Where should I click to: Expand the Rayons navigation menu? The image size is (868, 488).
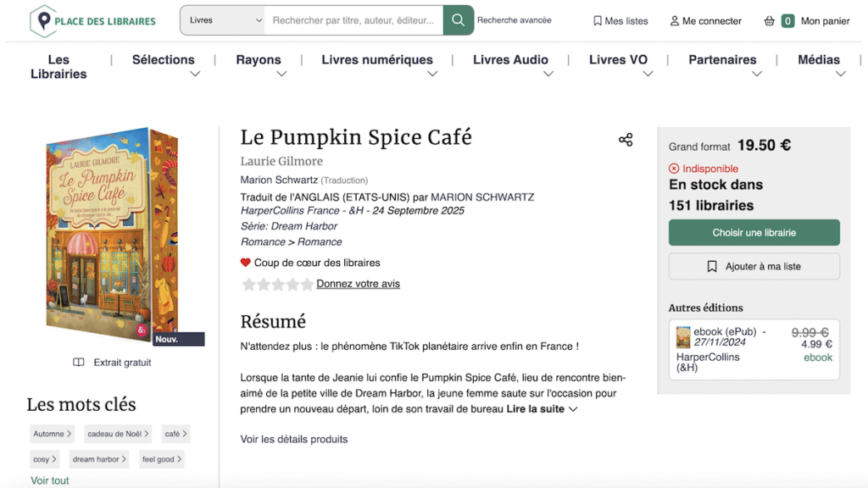(259, 60)
